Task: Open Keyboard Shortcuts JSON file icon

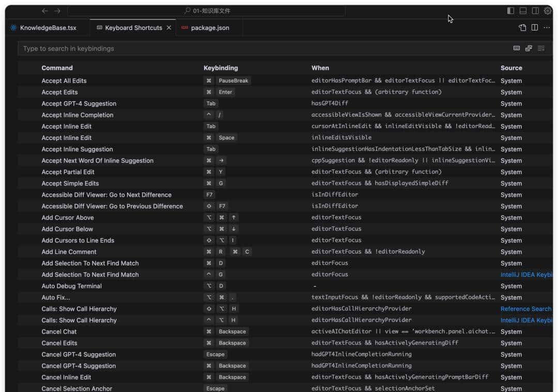Action: (x=522, y=28)
